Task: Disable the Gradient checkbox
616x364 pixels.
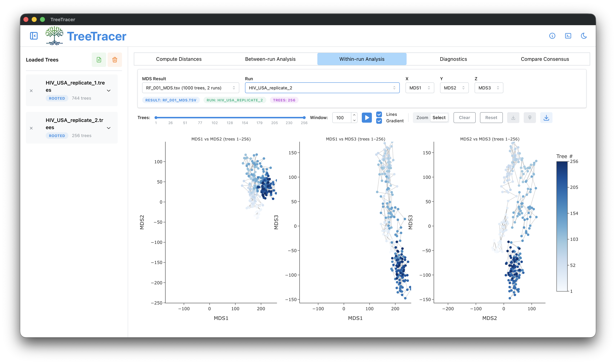Action: (x=379, y=121)
